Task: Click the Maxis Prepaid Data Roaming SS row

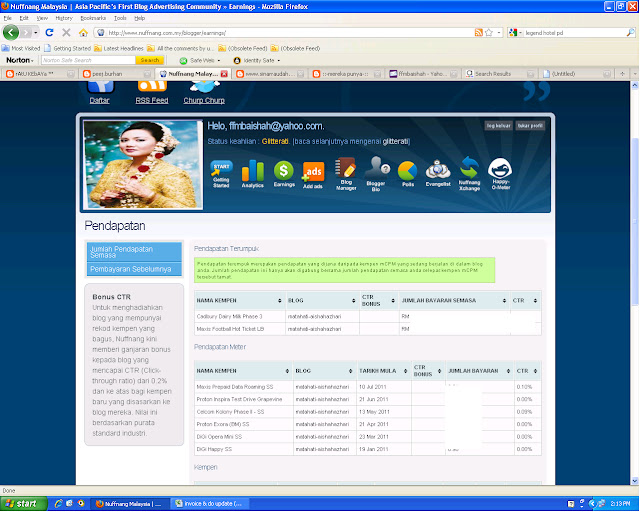Action: [x=368, y=387]
